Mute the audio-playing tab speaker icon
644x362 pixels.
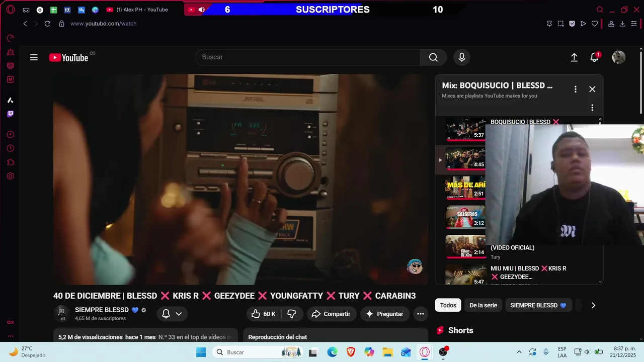click(201, 10)
